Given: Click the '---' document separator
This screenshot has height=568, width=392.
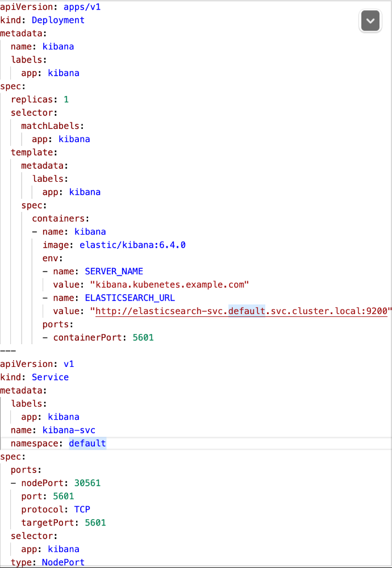Looking at the screenshot, I should pos(8,350).
